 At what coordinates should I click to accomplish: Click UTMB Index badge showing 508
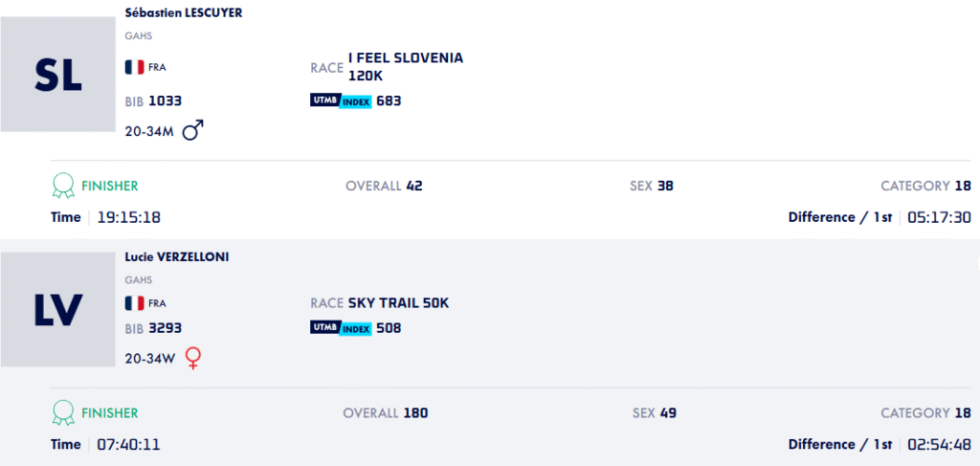(x=341, y=328)
